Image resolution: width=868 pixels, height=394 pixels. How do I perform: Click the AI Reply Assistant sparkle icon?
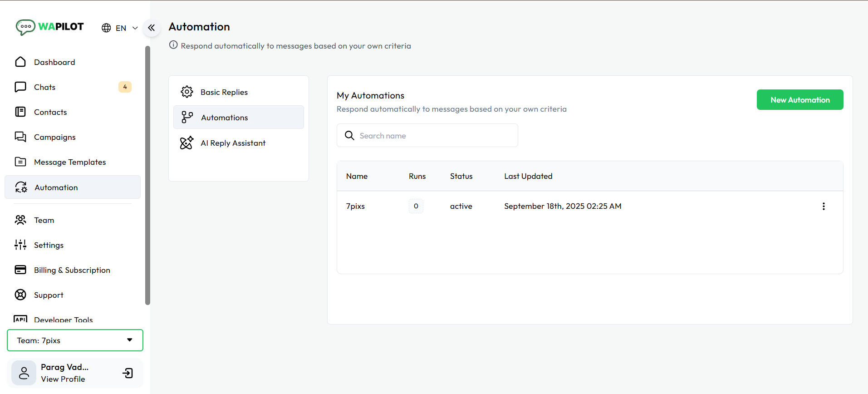pos(186,143)
